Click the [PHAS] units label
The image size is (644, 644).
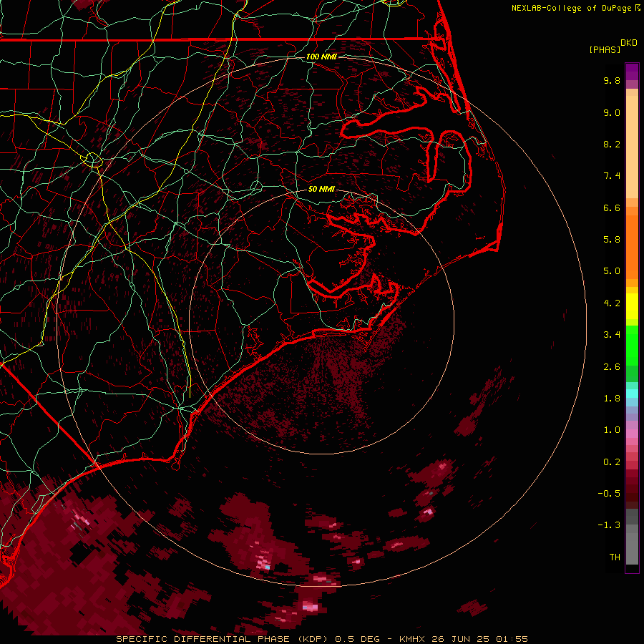(x=605, y=50)
